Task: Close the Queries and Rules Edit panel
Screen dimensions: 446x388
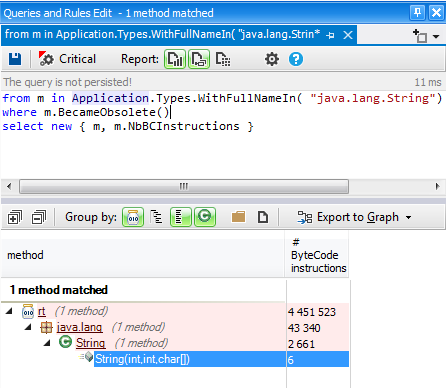Action: click(436, 13)
